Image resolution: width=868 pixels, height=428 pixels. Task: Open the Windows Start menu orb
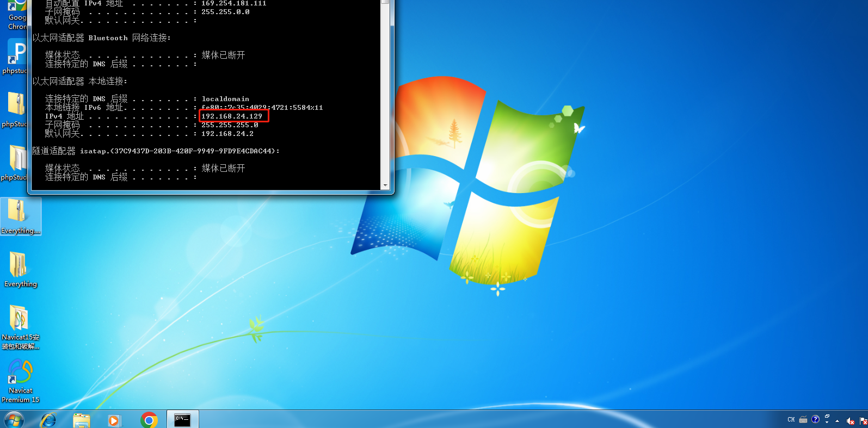[14, 420]
